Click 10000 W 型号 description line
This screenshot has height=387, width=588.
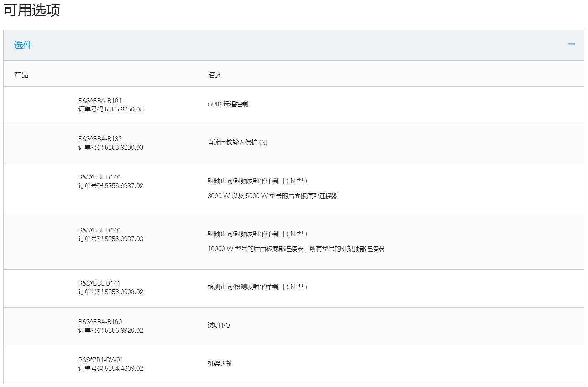(296, 249)
